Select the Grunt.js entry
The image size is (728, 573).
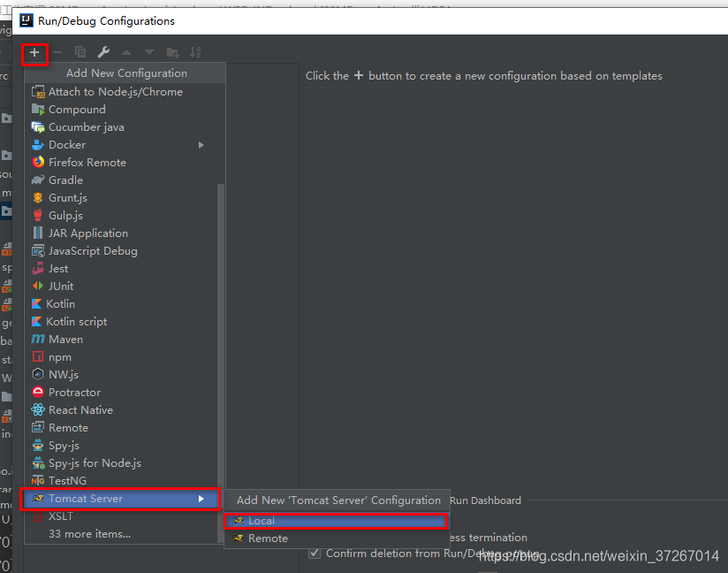tap(121, 197)
